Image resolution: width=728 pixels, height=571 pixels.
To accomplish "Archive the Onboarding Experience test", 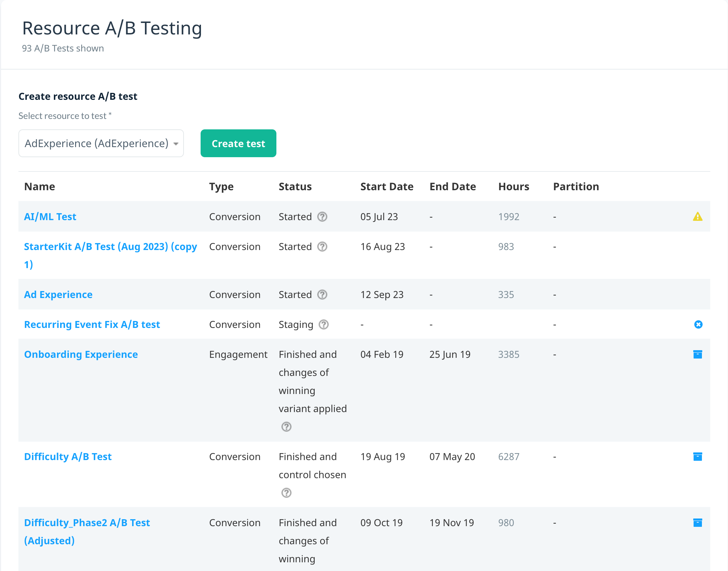I will 697,354.
